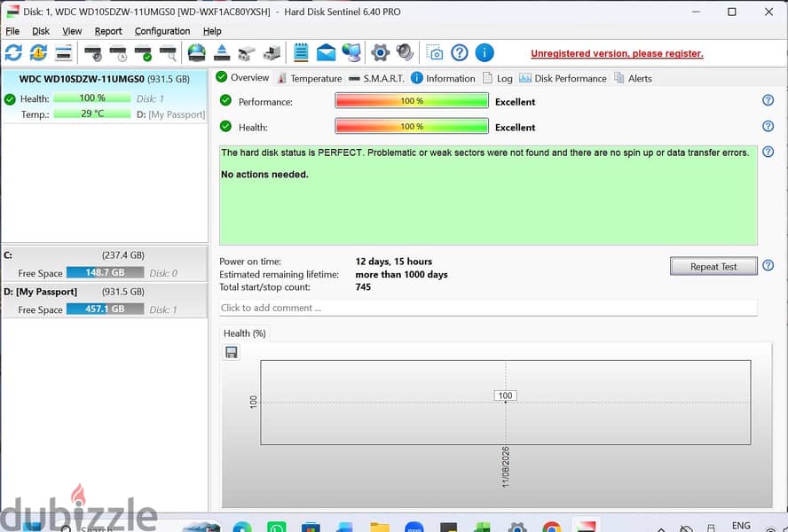Click the Repeat Test button
This screenshot has width=788, height=532.
[713, 266]
